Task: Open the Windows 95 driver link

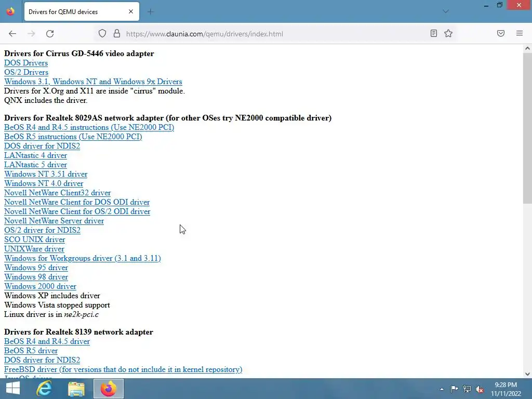Action: (x=36, y=268)
